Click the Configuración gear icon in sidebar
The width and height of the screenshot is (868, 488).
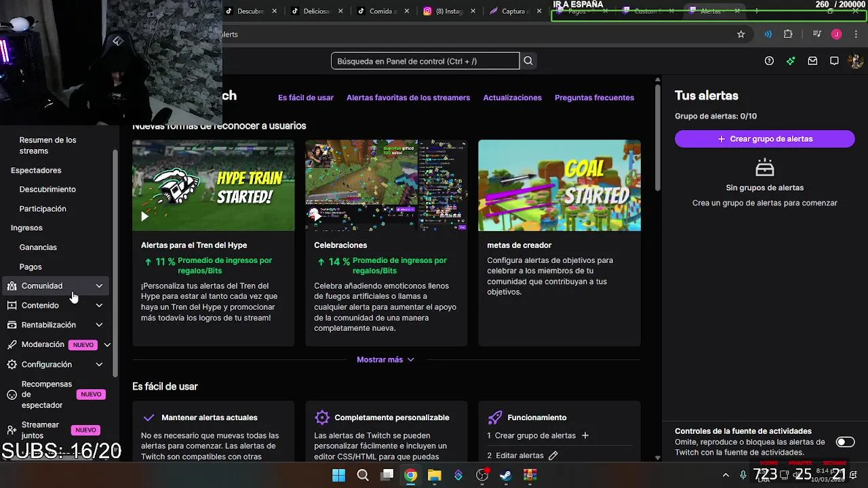(x=12, y=365)
